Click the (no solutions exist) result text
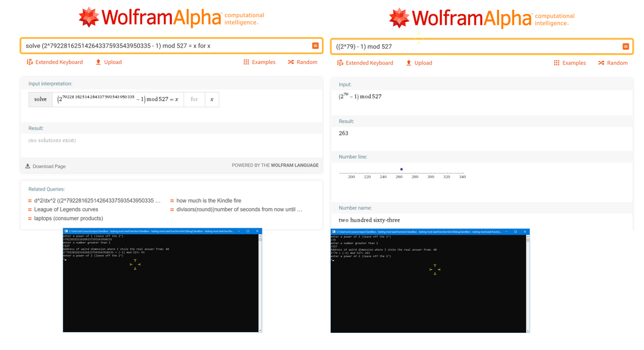This screenshot has height=350, width=644. click(52, 140)
